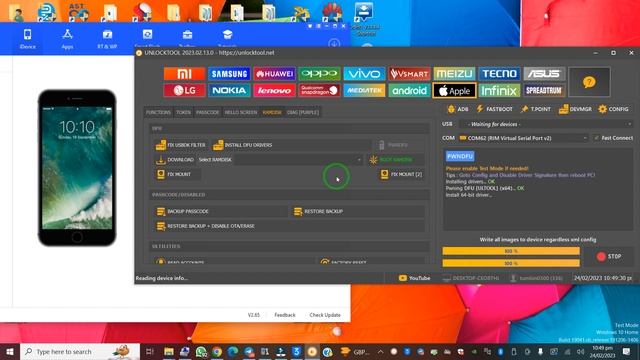Image resolution: width=640 pixels, height=360 pixels.
Task: Select the Nokia brand logo
Action: [229, 91]
